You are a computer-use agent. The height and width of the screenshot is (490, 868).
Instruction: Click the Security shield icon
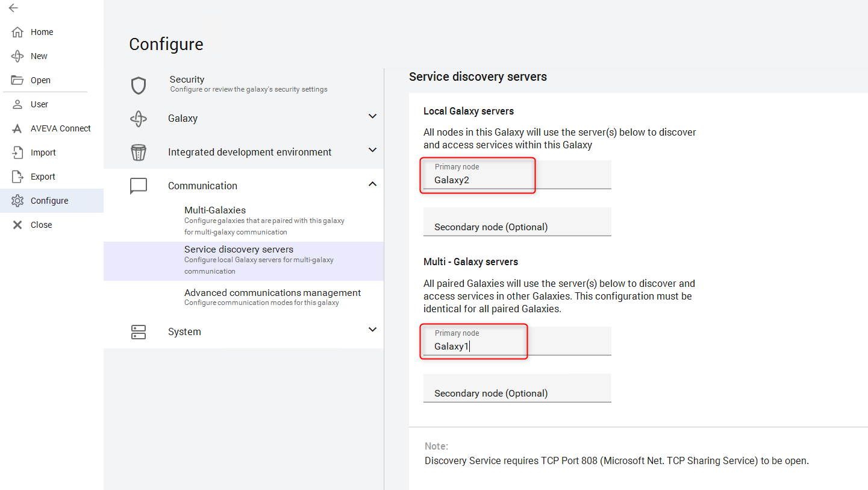pos(139,86)
